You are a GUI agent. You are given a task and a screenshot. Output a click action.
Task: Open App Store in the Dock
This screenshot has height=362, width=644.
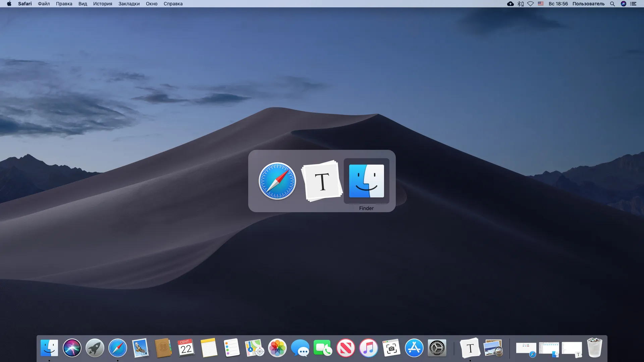tap(414, 348)
